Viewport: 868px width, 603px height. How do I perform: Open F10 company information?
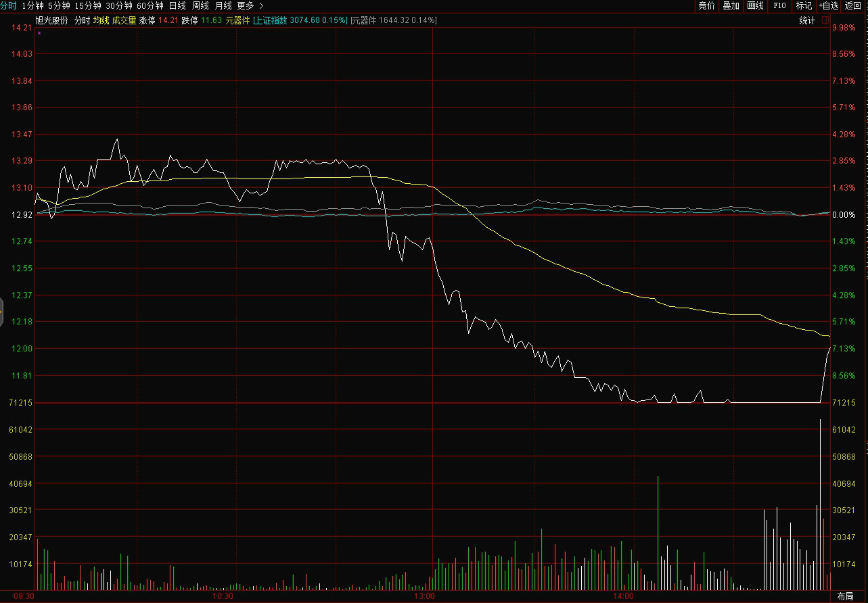(779, 5)
